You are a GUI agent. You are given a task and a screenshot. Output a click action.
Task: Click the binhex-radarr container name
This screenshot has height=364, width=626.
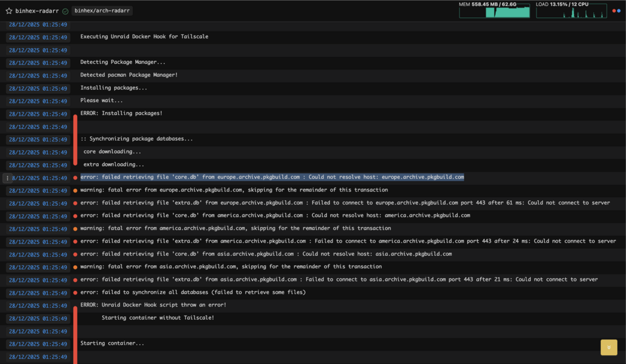[37, 11]
